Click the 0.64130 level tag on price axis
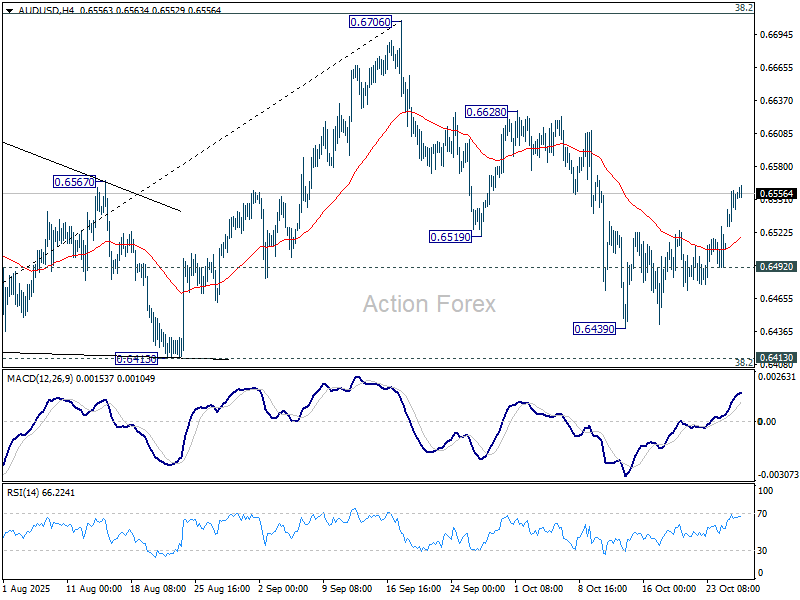This screenshot has height=600, width=800. tap(776, 358)
